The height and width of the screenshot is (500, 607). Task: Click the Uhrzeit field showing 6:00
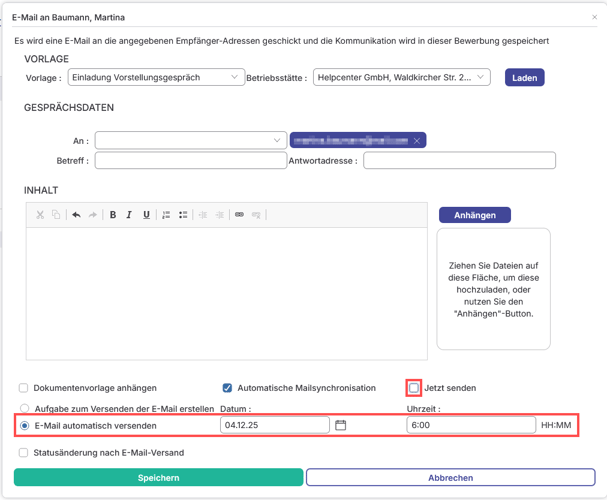(471, 425)
